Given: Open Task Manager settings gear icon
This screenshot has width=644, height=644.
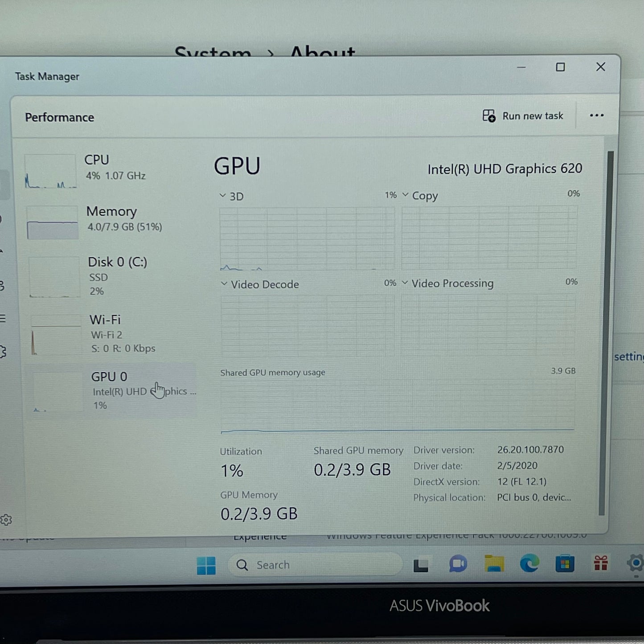Looking at the screenshot, I should click(x=6, y=520).
